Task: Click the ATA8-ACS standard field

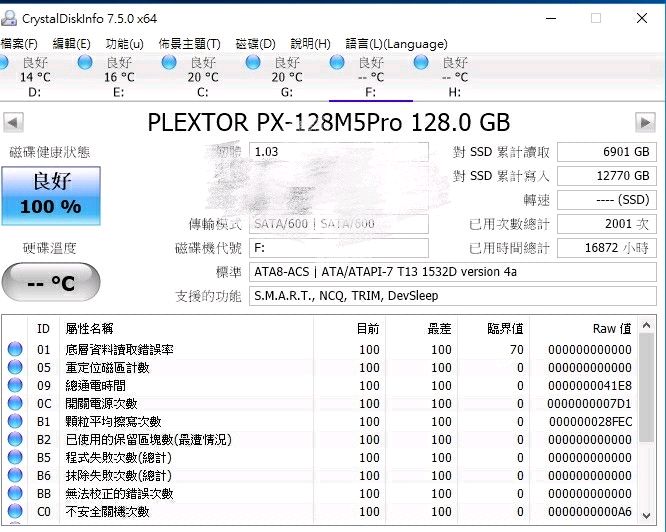Action: [x=453, y=272]
